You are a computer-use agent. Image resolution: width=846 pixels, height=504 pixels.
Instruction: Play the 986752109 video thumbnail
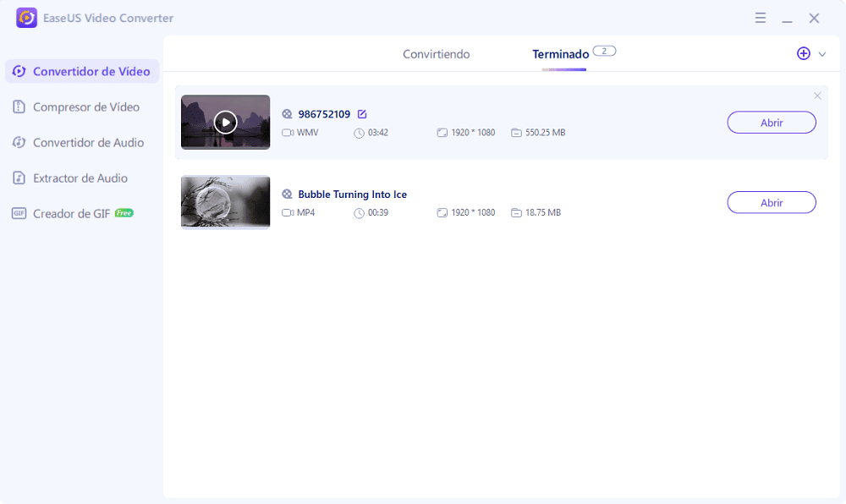[226, 123]
